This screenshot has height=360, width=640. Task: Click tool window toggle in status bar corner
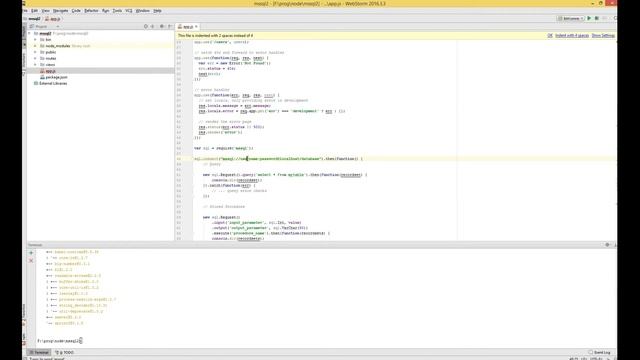tap(25, 358)
